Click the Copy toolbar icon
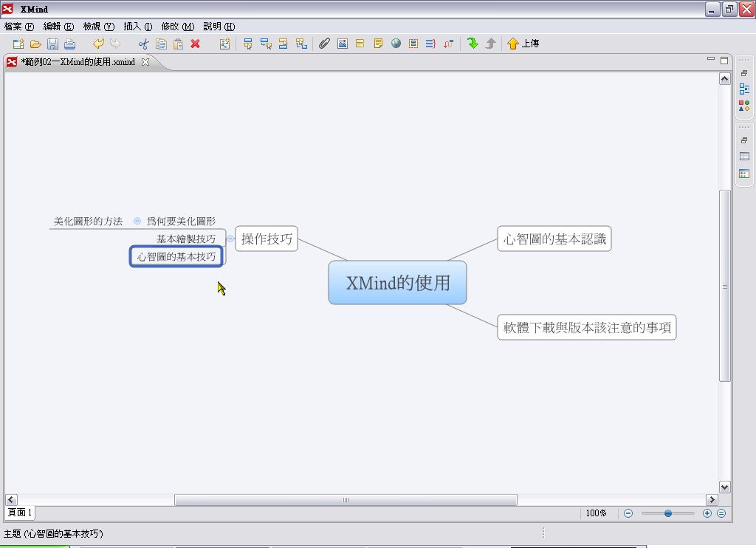The height and width of the screenshot is (548, 756). click(162, 44)
